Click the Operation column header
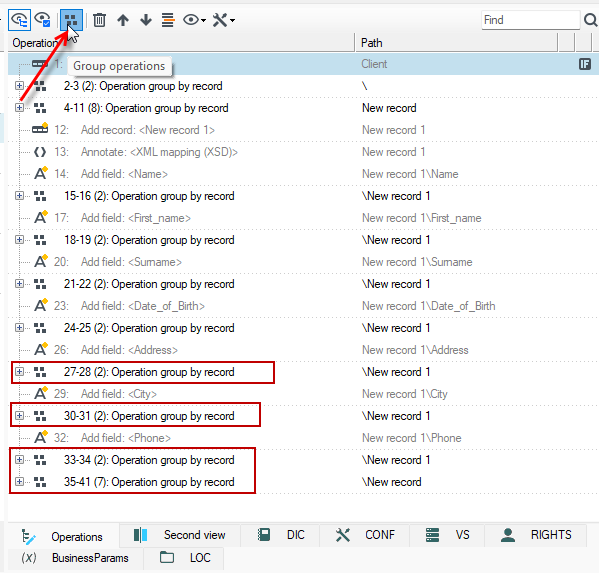The height and width of the screenshot is (573, 599). tap(181, 43)
